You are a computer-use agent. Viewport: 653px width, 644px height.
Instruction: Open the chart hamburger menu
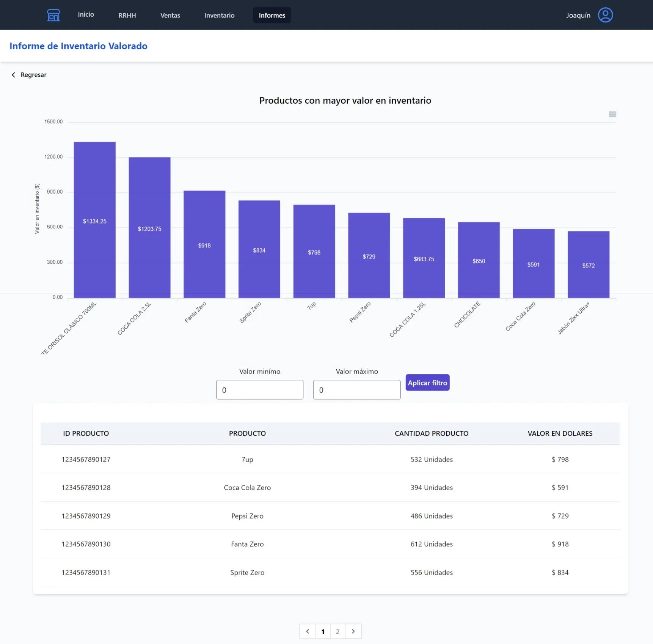click(x=612, y=114)
